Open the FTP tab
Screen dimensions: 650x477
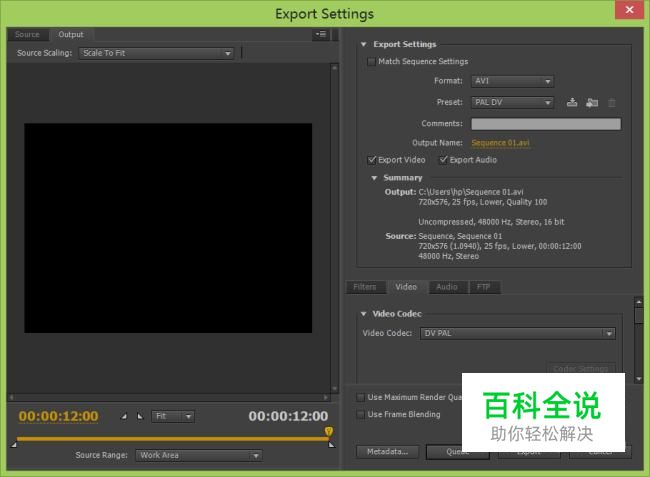(483, 287)
